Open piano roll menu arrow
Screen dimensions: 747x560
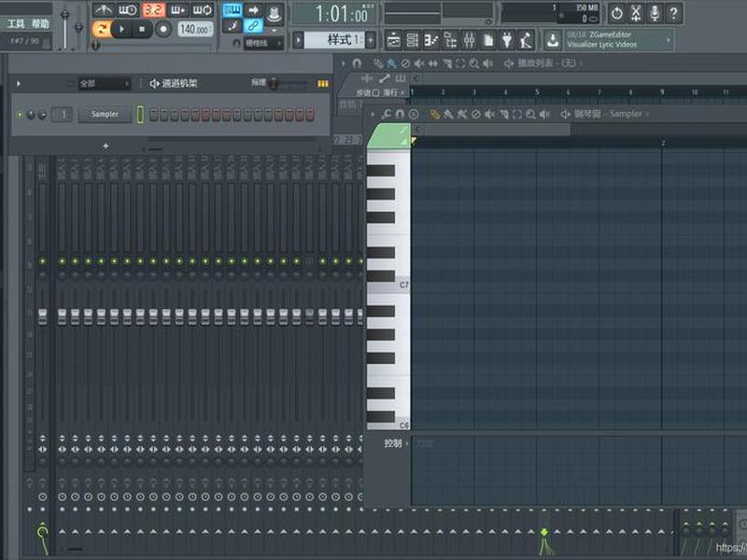point(372,114)
